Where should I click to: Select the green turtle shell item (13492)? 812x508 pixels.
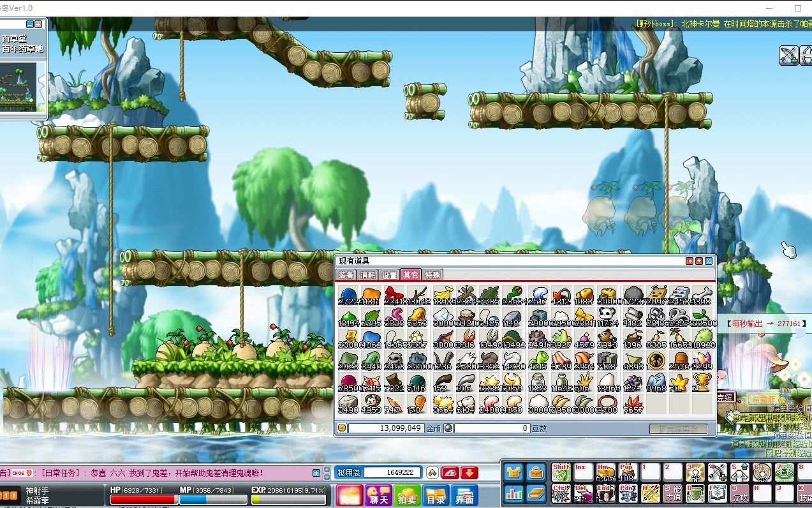tap(511, 339)
